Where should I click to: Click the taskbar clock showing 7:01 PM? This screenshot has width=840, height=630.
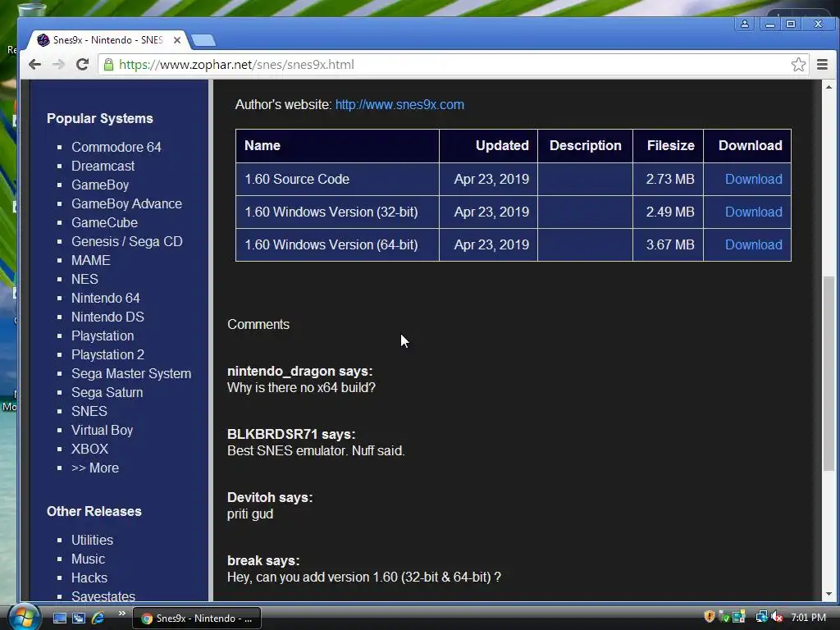(x=808, y=618)
